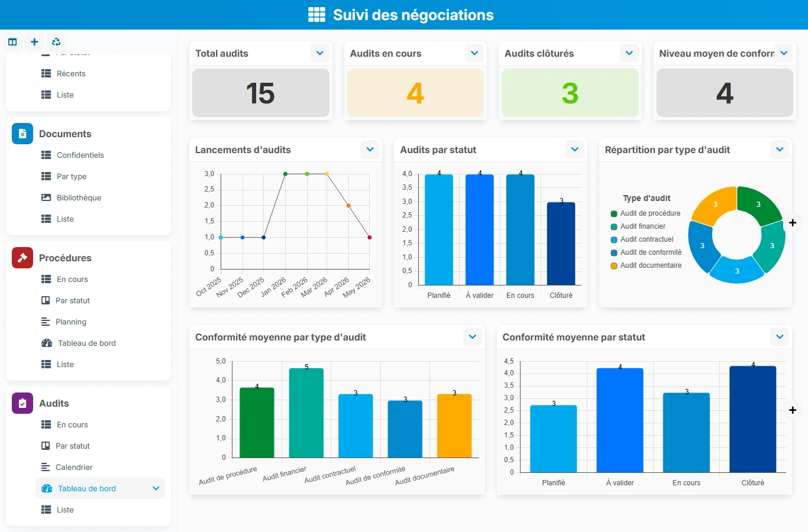The height and width of the screenshot is (532, 808).
Task: Open Récents view in sidebar
Action: coord(71,73)
